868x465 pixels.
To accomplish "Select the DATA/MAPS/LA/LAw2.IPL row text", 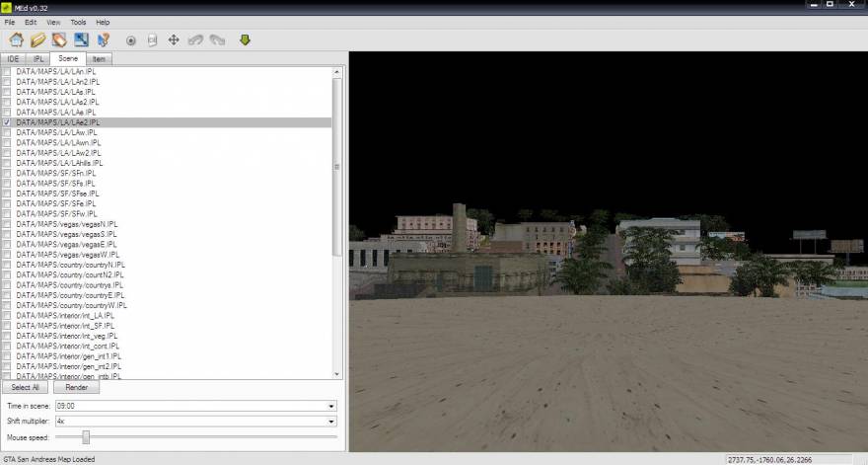I will pyautogui.click(x=58, y=153).
